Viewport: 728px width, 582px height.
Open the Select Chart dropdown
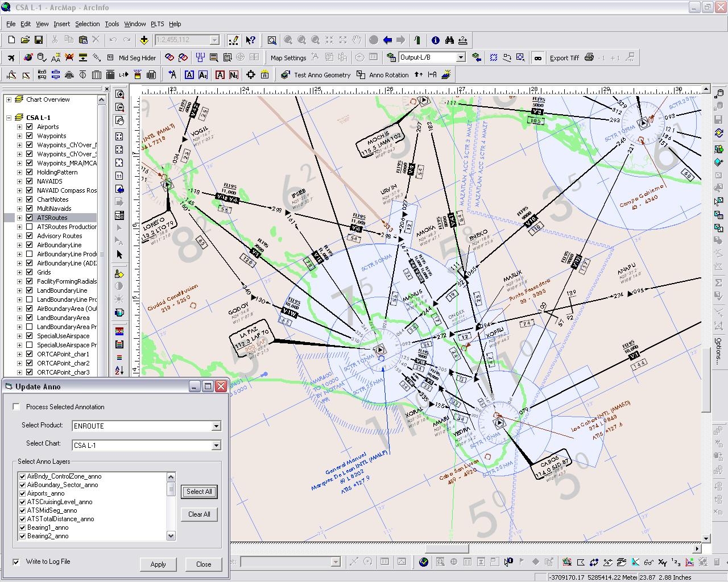coord(216,445)
